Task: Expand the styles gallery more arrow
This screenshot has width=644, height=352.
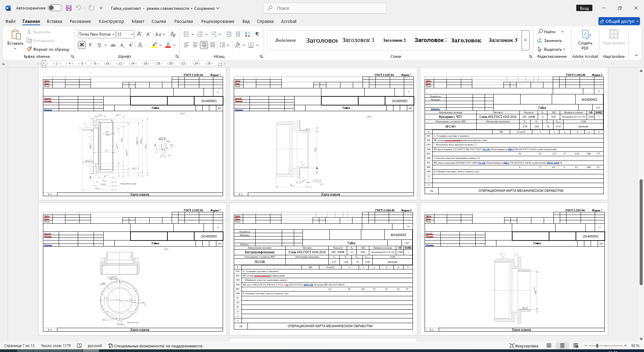Action: [x=526, y=40]
